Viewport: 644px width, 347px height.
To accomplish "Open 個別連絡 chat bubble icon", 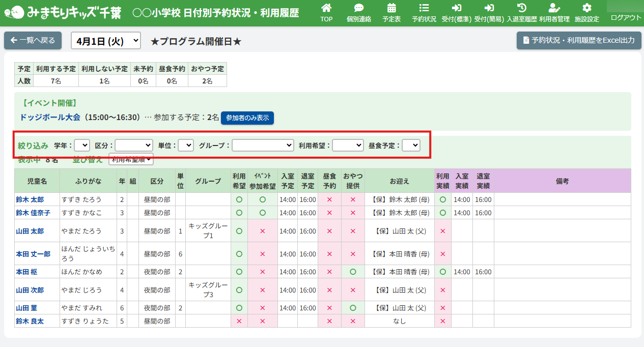I will (359, 8).
